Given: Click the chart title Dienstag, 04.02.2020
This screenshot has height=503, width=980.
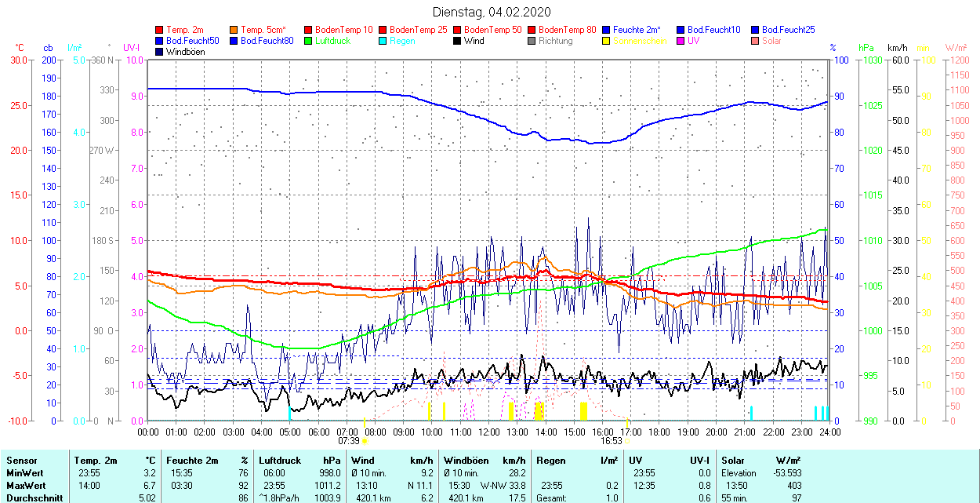Looking at the screenshot, I should click(492, 12).
